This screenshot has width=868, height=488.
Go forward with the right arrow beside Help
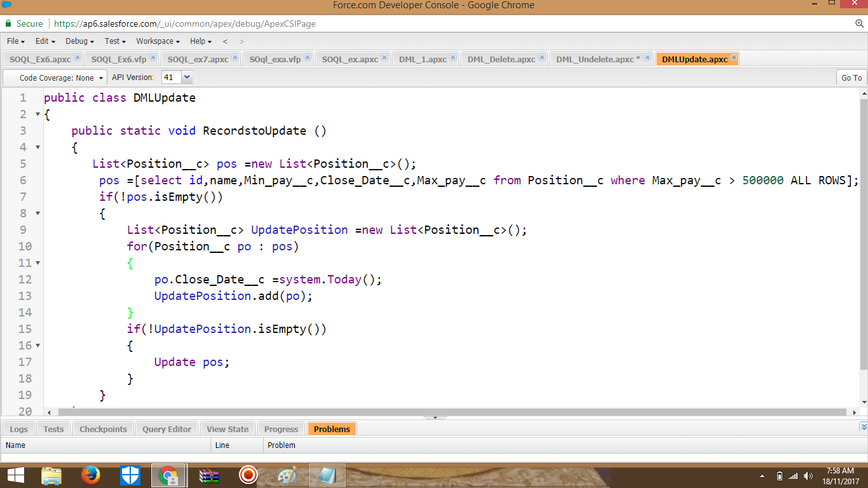[241, 41]
